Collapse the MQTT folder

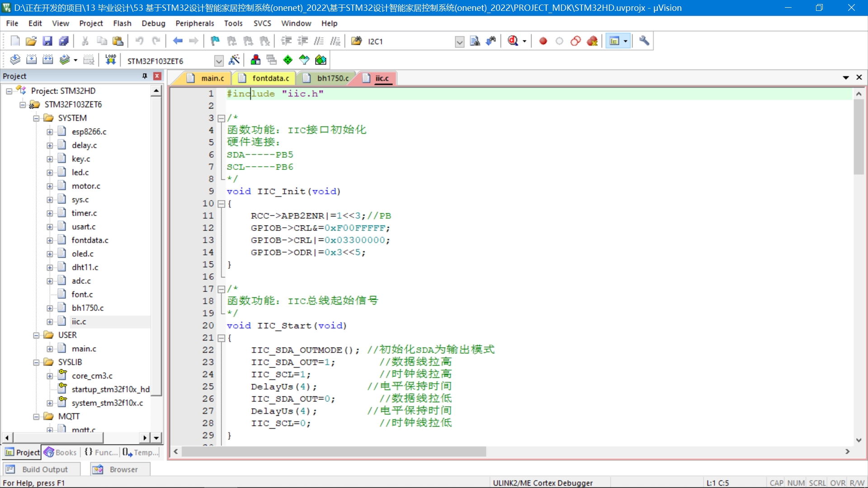[36, 417]
